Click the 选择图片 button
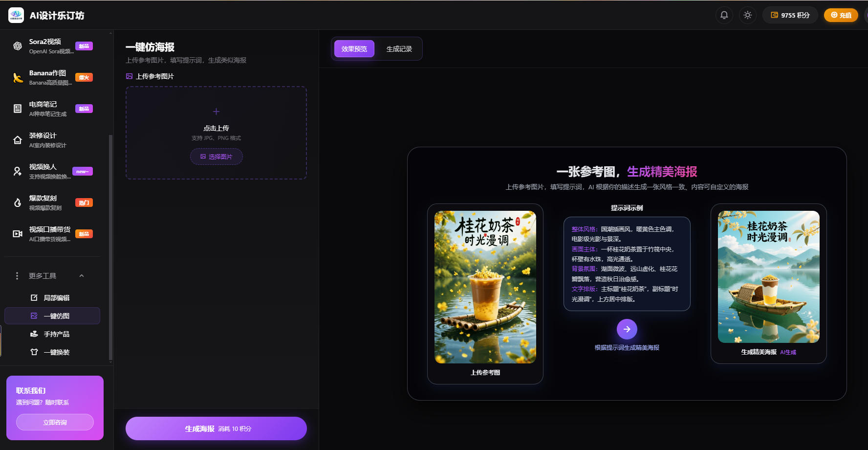This screenshot has width=868, height=450. [216, 157]
